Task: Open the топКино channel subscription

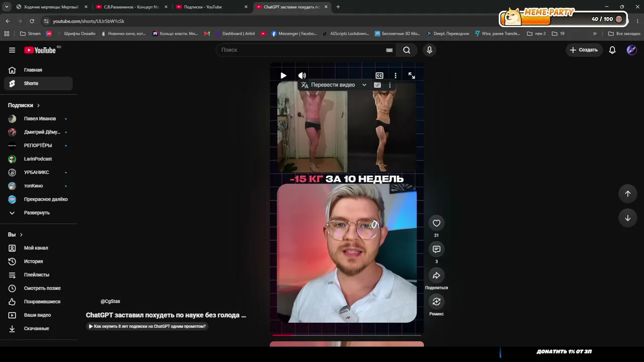Action: pyautogui.click(x=38, y=186)
